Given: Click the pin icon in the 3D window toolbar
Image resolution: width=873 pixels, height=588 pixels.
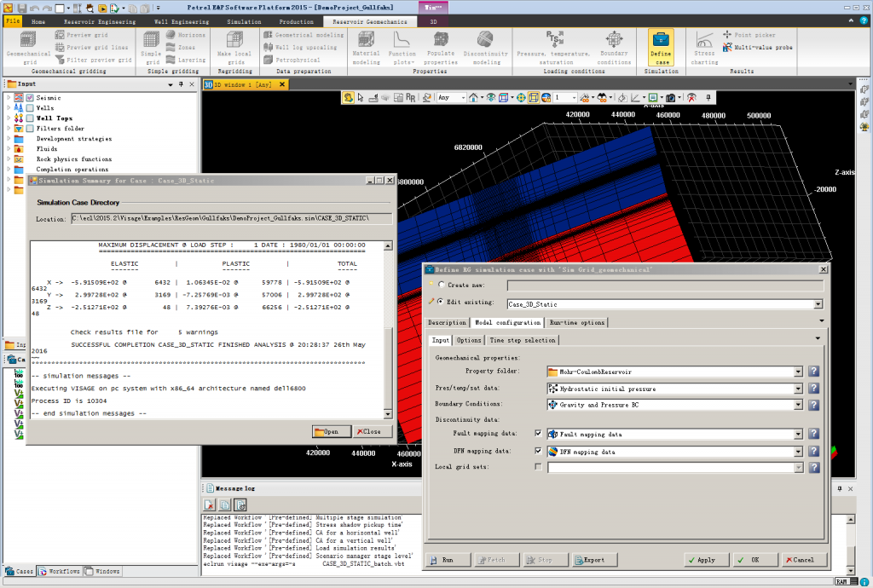Looking at the screenshot, I should point(708,97).
